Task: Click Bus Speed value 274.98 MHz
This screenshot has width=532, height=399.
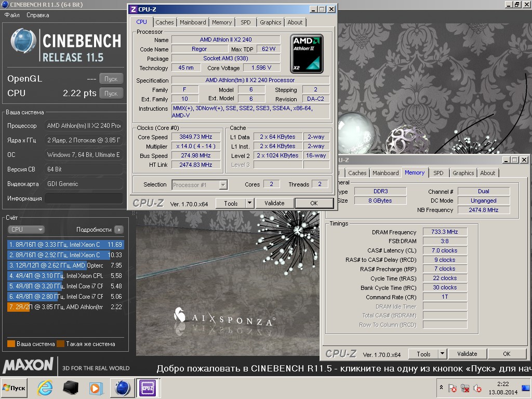Action: tap(196, 155)
